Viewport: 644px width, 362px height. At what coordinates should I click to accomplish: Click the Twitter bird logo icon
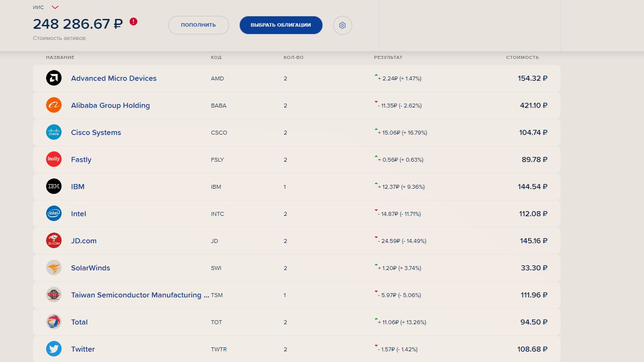(54, 349)
